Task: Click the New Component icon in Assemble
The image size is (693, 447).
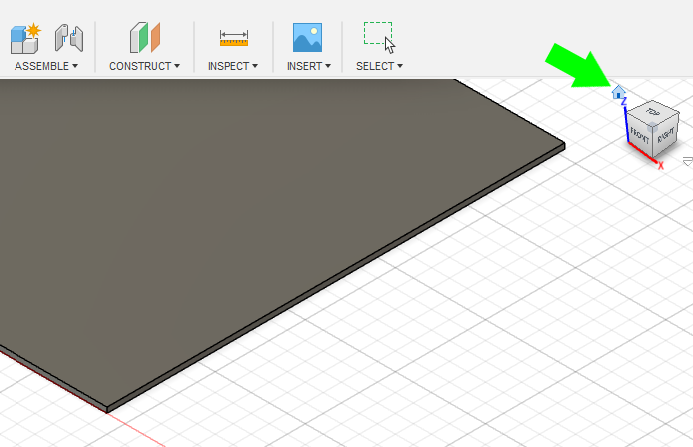Action: [x=24, y=38]
